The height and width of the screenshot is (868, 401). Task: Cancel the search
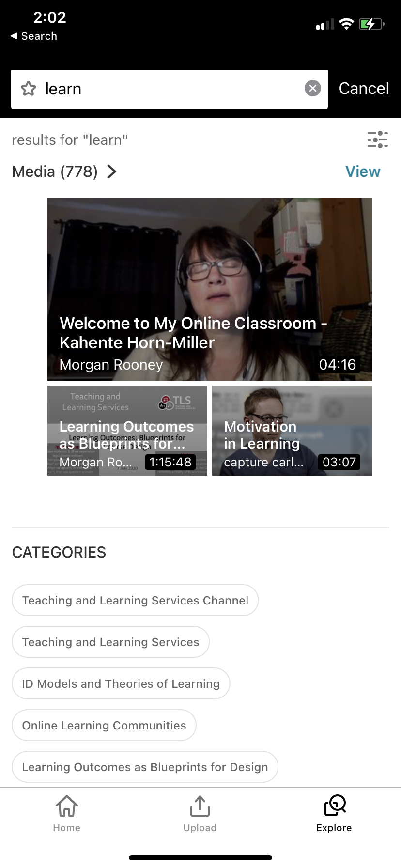(364, 89)
